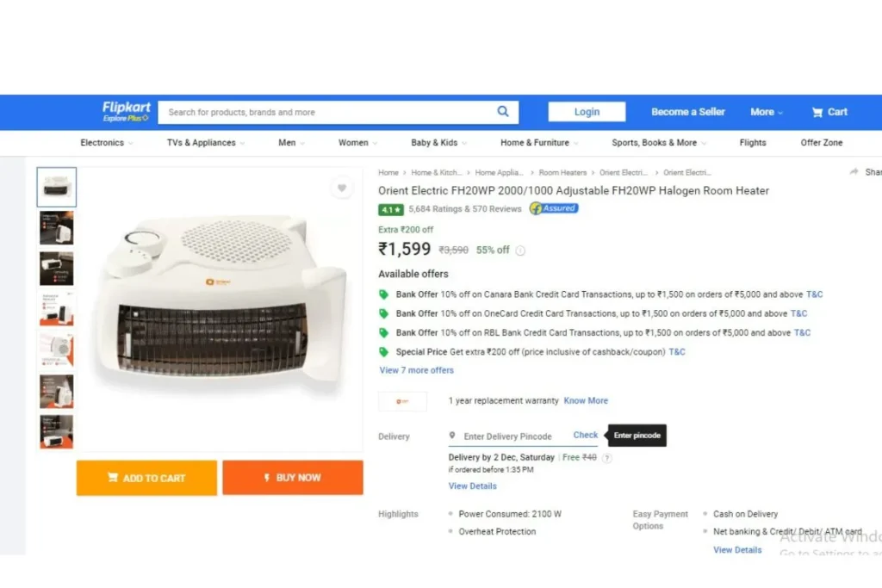Click the delivery charge question mark icon
The image size is (882, 588).
[606, 458]
